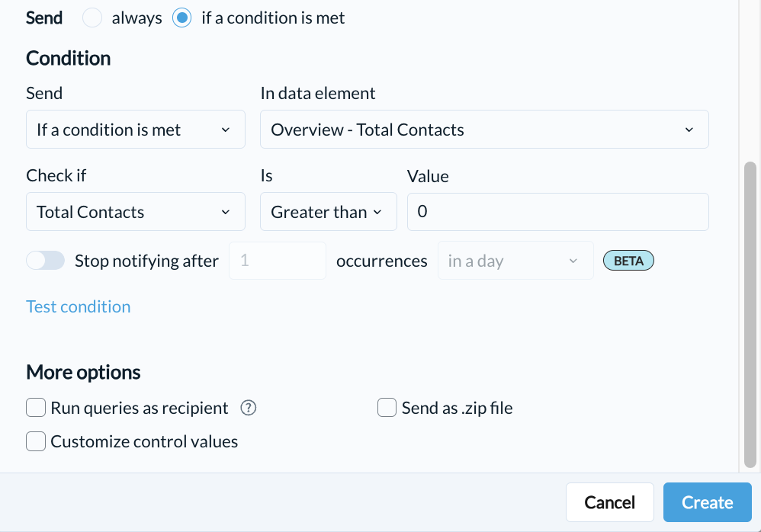Select the 'always' radio button

click(x=92, y=18)
